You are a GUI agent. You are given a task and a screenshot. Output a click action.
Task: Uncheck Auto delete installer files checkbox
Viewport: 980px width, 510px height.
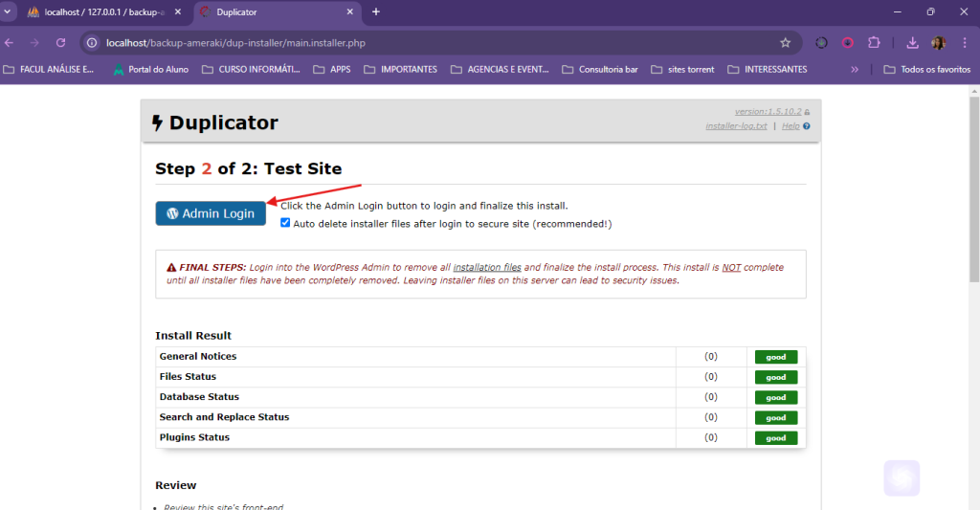click(285, 223)
